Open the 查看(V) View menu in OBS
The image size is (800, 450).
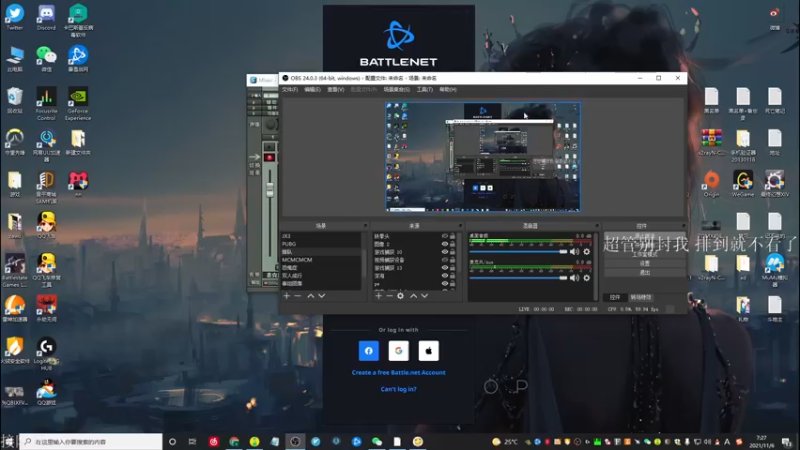click(335, 89)
